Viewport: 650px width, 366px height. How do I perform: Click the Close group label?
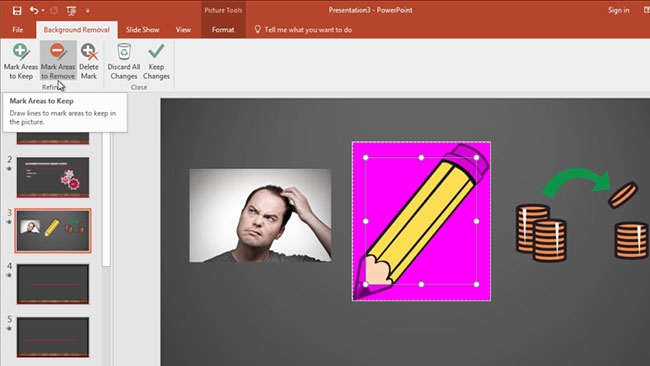coord(139,87)
